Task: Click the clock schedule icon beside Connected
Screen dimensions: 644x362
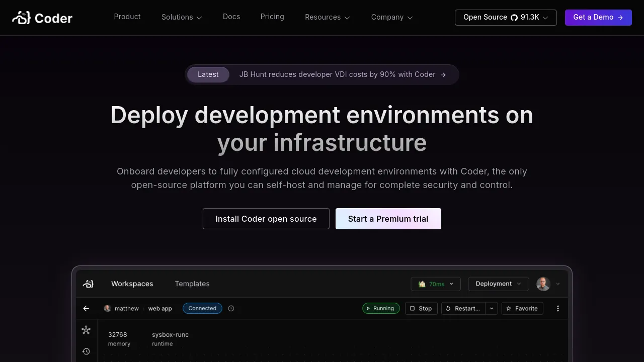Action: pyautogui.click(x=231, y=308)
